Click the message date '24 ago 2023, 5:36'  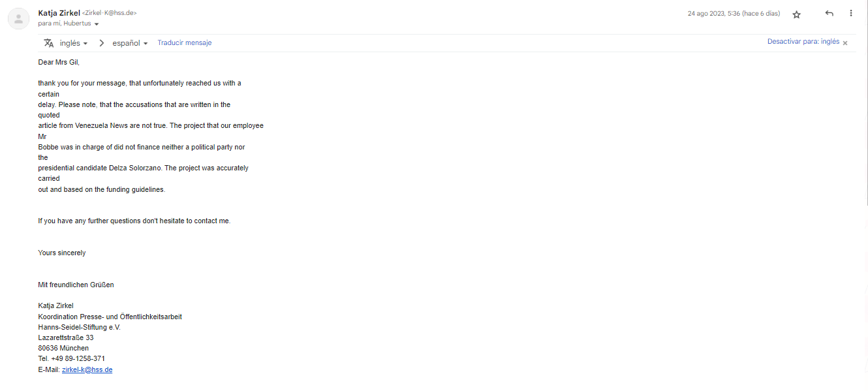click(x=713, y=14)
